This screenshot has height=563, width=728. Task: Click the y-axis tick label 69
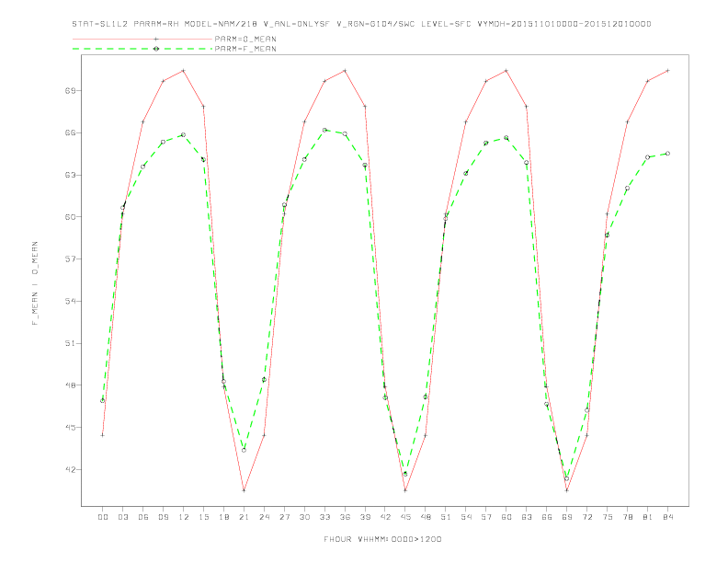pos(70,90)
